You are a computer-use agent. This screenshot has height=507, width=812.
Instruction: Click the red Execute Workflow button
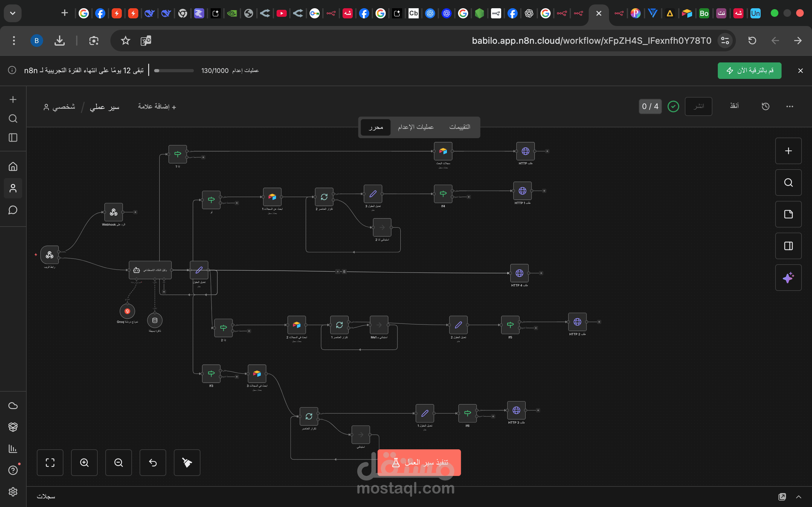click(419, 462)
